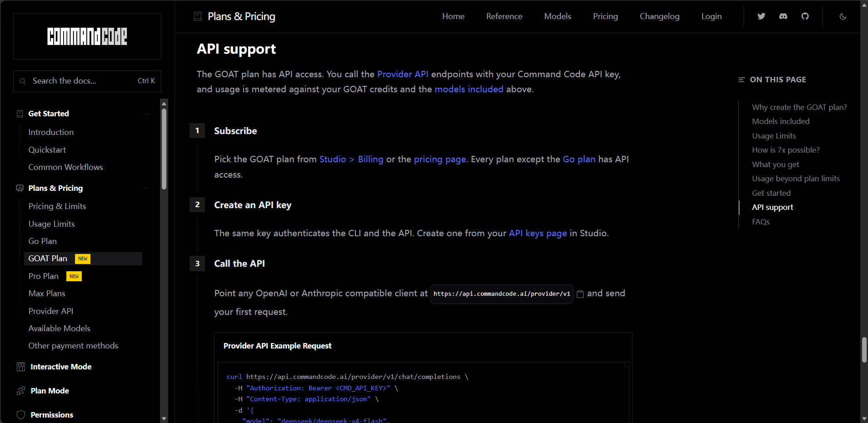Expand the Interactive Mode section
Image resolution: width=868 pixels, height=423 pixels.
point(61,367)
